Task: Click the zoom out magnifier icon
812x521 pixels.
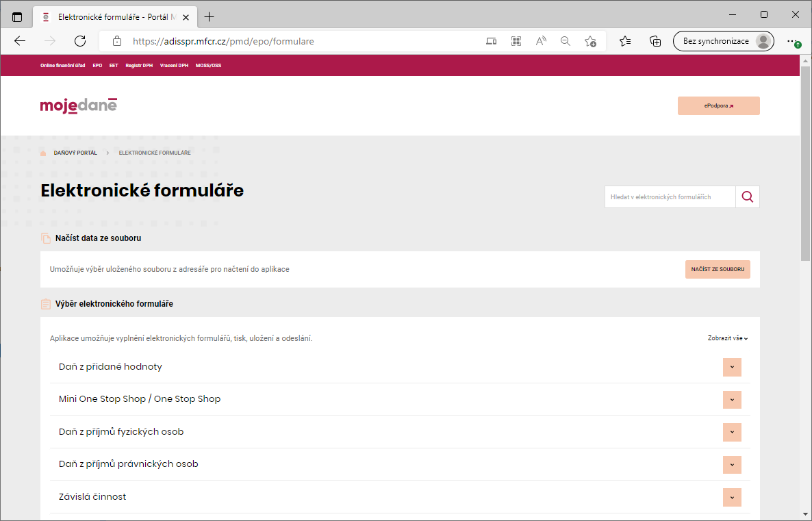Action: pos(566,41)
